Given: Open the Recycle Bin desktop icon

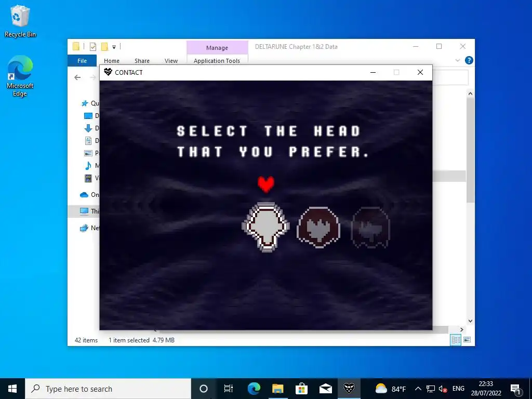Looking at the screenshot, I should (20, 21).
